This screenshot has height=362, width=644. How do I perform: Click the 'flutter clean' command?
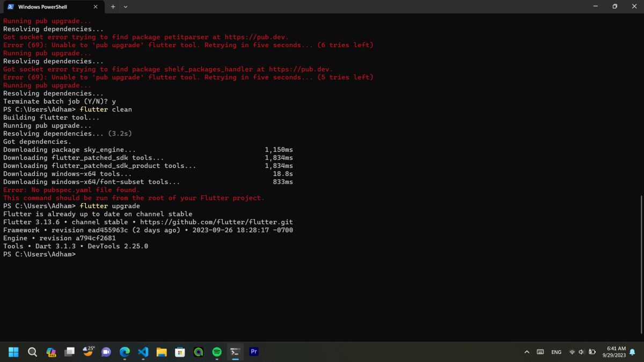coord(106,109)
